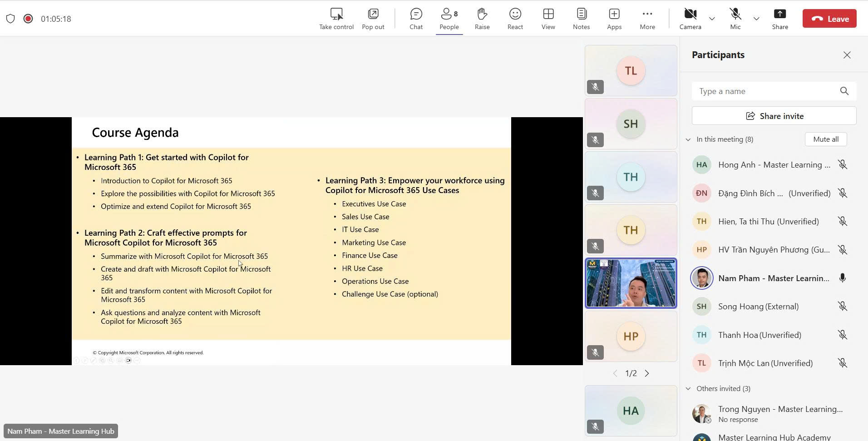Collapse the Others invited section
The width and height of the screenshot is (868, 441).
coord(688,389)
